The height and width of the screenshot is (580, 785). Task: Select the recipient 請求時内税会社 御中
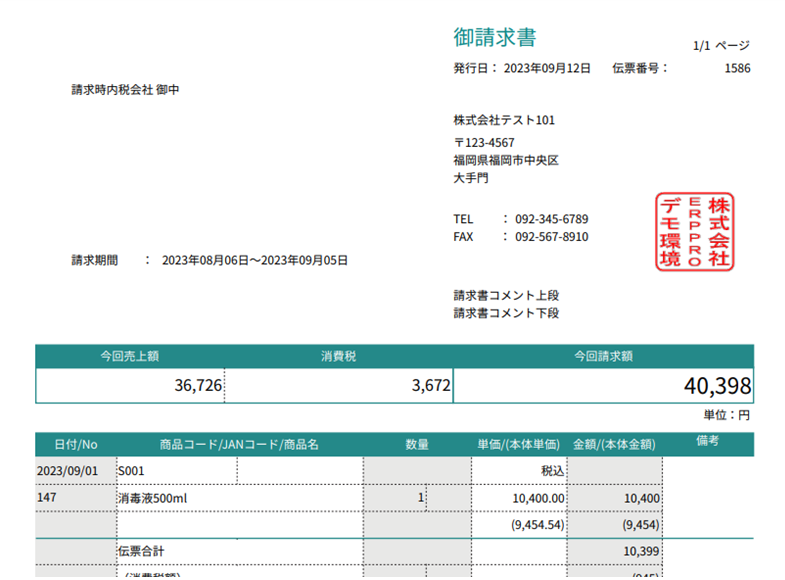(125, 90)
